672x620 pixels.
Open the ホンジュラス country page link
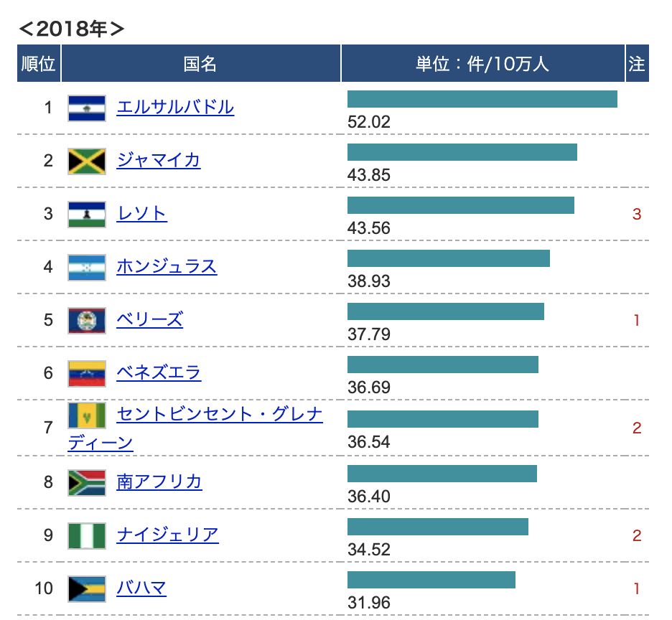pyautogui.click(x=167, y=266)
